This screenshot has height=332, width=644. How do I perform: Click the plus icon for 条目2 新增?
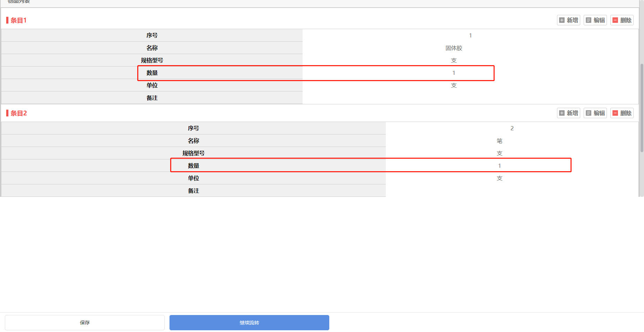point(562,113)
